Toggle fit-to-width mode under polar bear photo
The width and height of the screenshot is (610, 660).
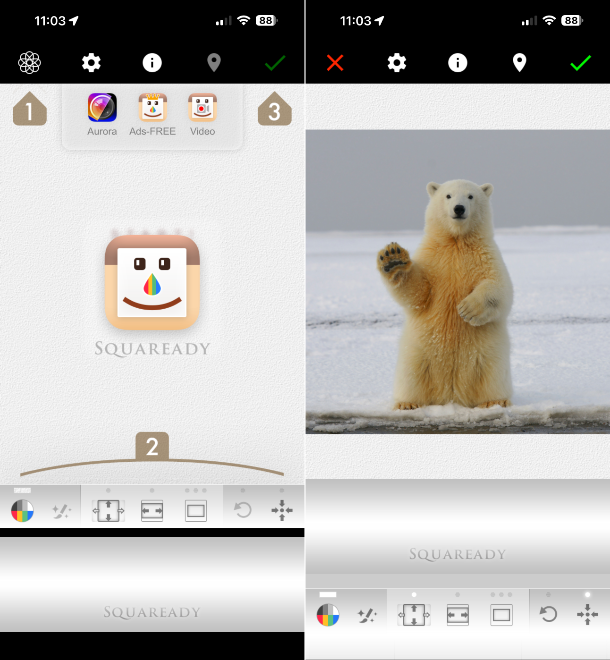pos(458,615)
